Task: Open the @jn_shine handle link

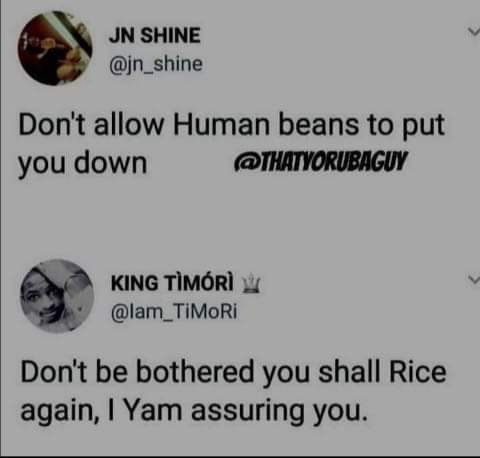Action: pos(156,64)
